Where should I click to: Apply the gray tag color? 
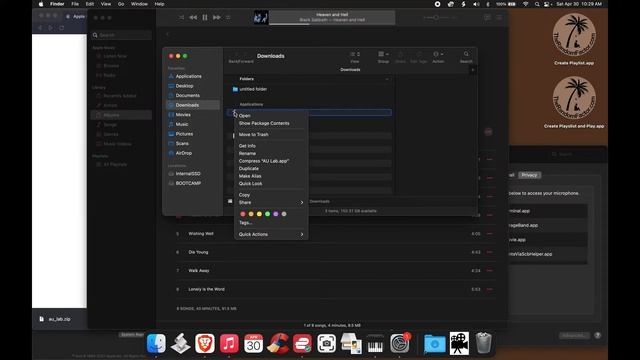[x=284, y=214]
